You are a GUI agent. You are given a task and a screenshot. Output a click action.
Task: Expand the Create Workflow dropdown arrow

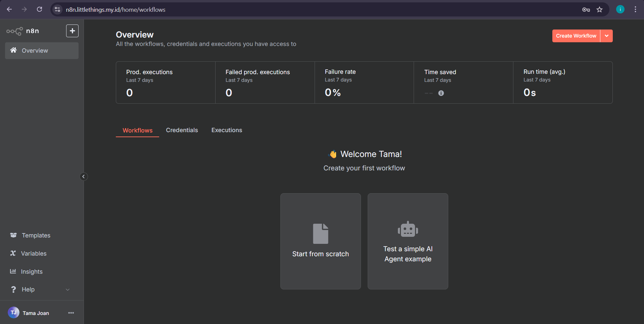point(606,36)
